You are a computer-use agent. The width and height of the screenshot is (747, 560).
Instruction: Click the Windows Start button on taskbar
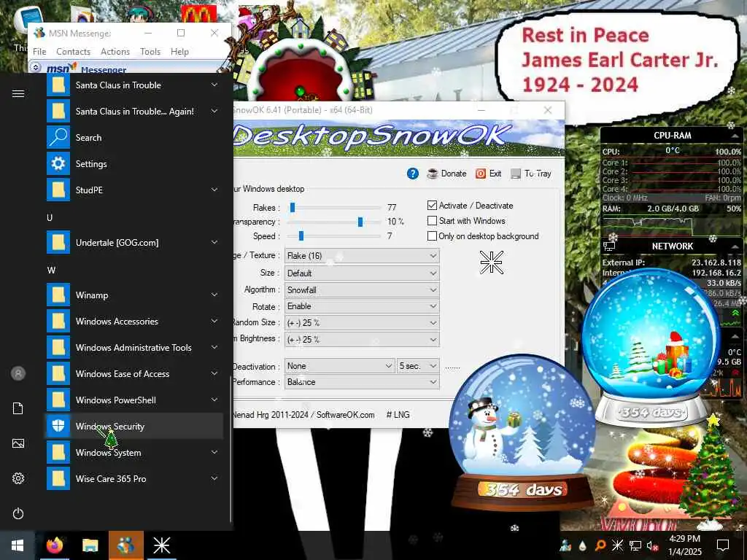(18, 545)
